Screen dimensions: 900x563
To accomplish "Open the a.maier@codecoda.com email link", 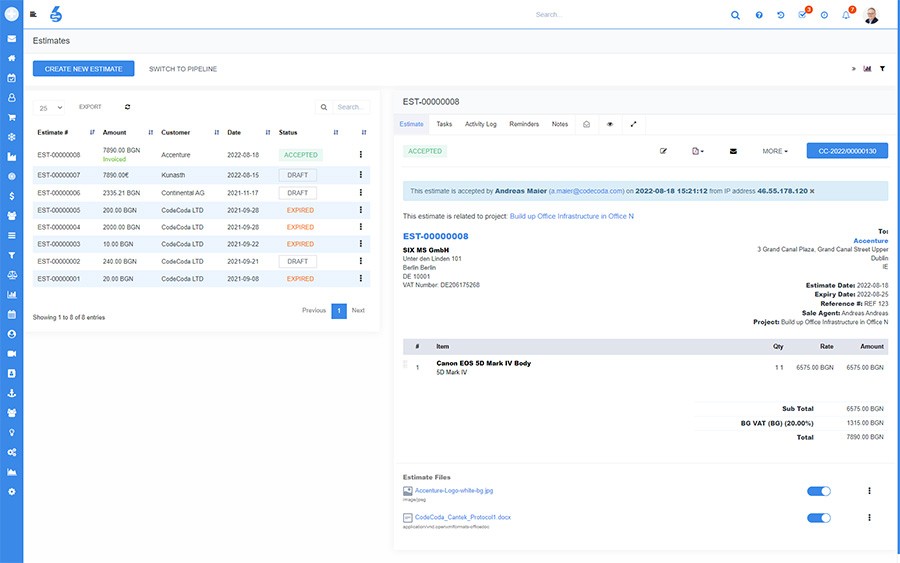I will pos(586,191).
